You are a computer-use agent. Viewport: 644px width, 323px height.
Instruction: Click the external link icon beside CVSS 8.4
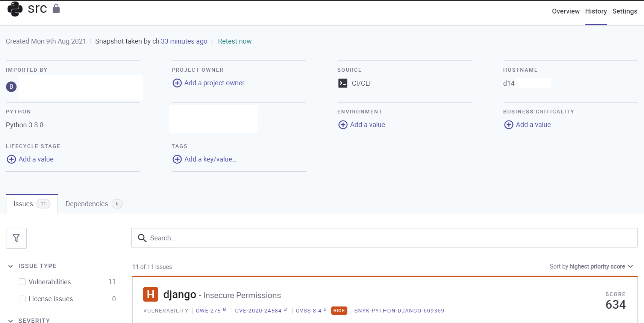point(325,309)
